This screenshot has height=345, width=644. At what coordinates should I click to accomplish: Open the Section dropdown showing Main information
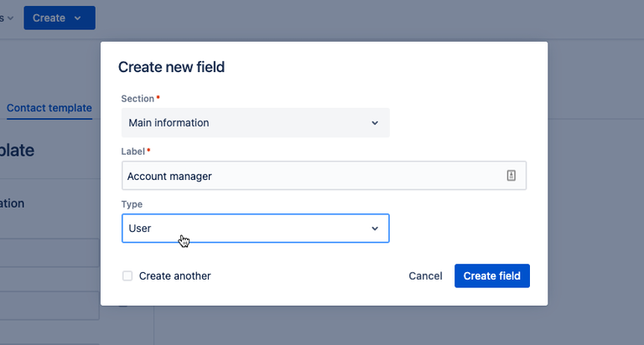pos(255,123)
